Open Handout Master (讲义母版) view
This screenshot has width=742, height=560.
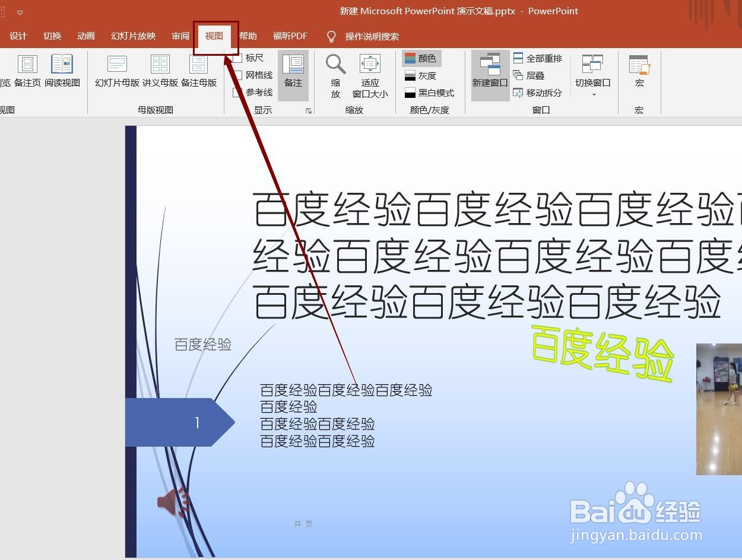(x=160, y=71)
